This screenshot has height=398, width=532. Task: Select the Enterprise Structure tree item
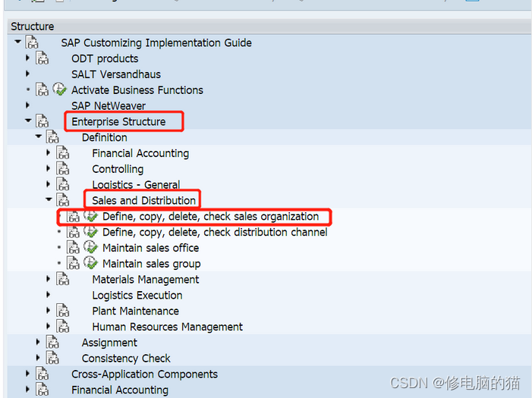[118, 121]
